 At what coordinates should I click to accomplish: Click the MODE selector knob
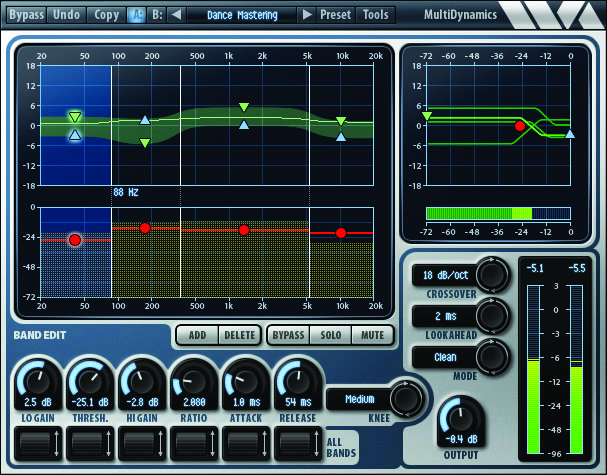point(492,357)
